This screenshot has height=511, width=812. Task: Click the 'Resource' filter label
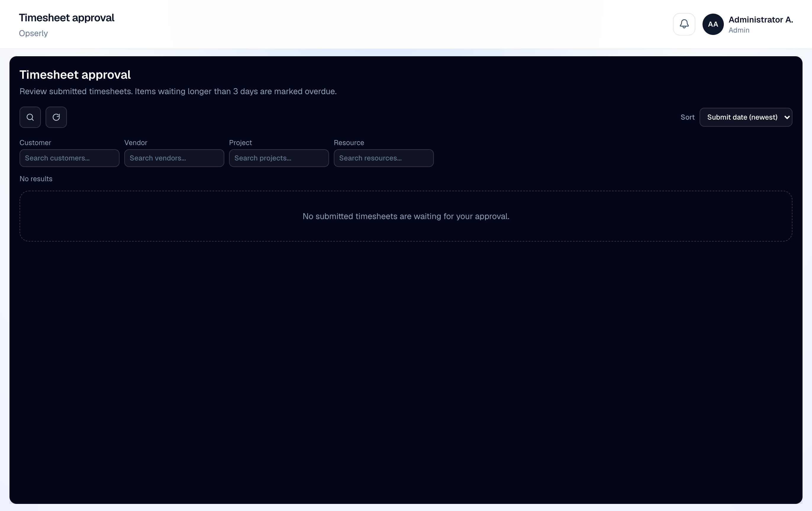coord(349,143)
